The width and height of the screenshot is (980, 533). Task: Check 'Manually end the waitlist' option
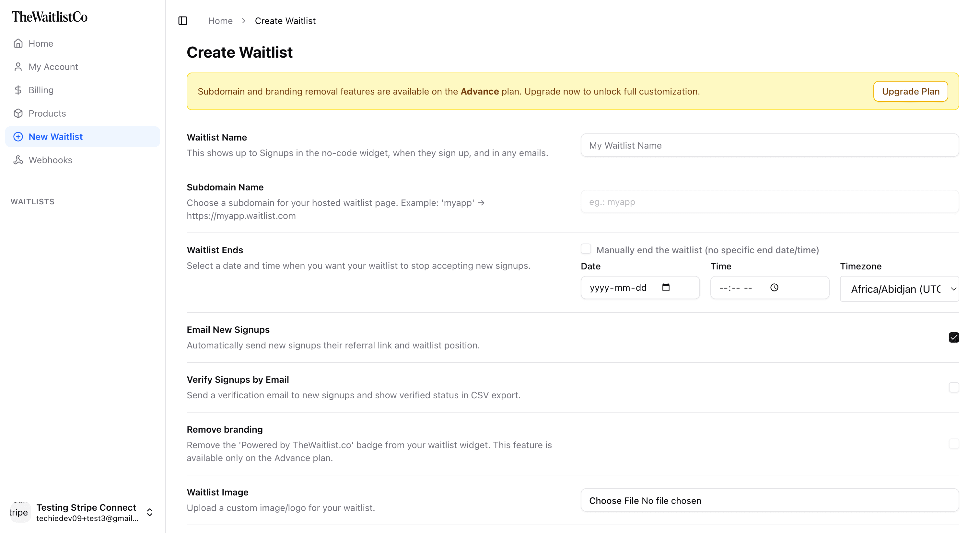pyautogui.click(x=586, y=249)
